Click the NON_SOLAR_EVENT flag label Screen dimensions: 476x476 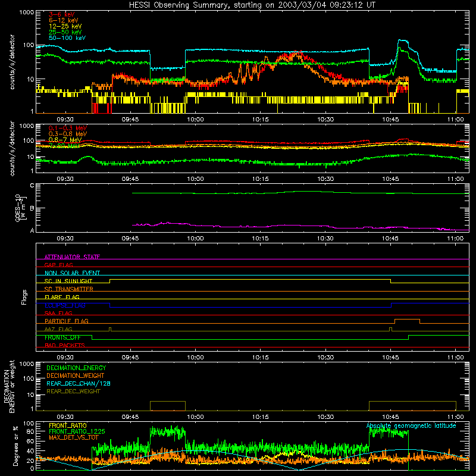point(72,273)
